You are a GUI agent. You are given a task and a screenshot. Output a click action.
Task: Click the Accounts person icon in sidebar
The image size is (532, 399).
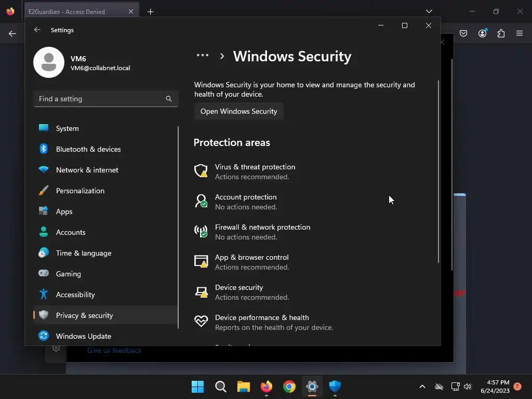(44, 232)
